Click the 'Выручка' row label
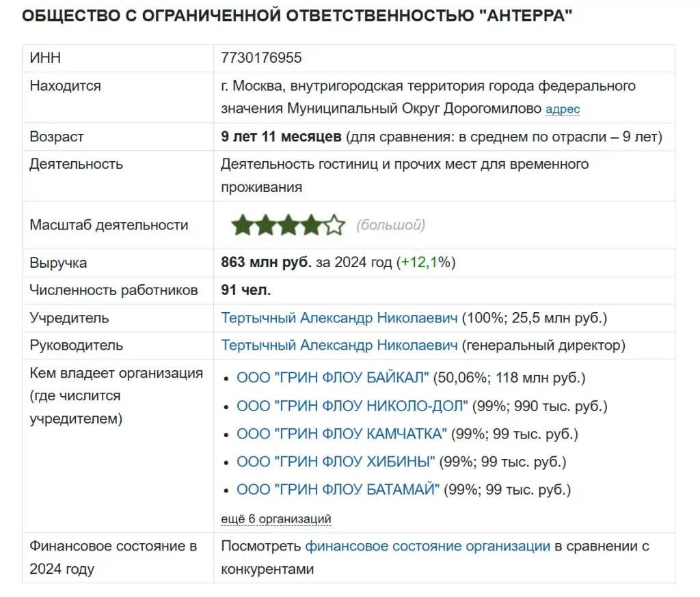This screenshot has height=597, width=700. tap(58, 263)
